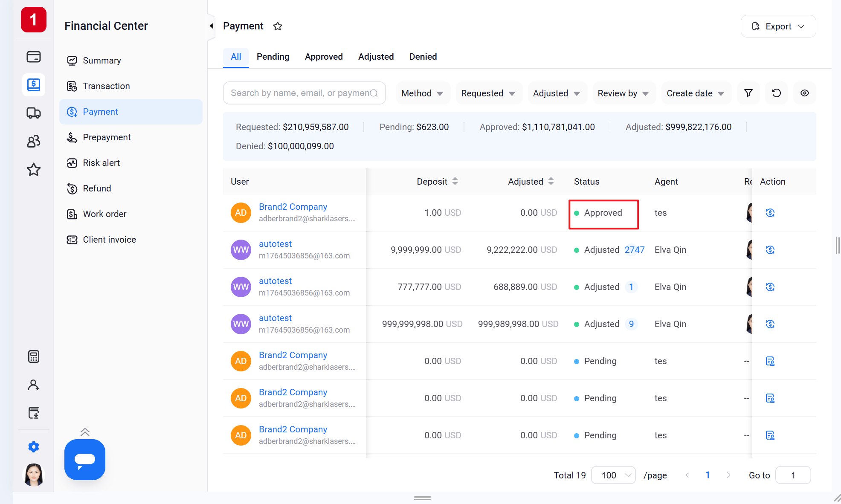Viewport: 841px width, 504px height.
Task: Open the download list sidebar icon
Action: click(x=34, y=413)
